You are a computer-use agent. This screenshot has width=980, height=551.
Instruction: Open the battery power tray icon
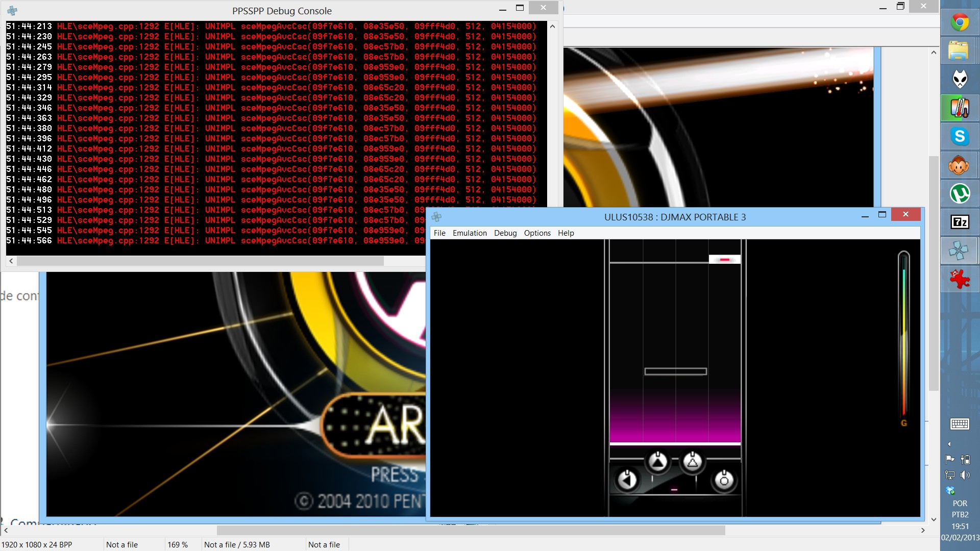965,459
